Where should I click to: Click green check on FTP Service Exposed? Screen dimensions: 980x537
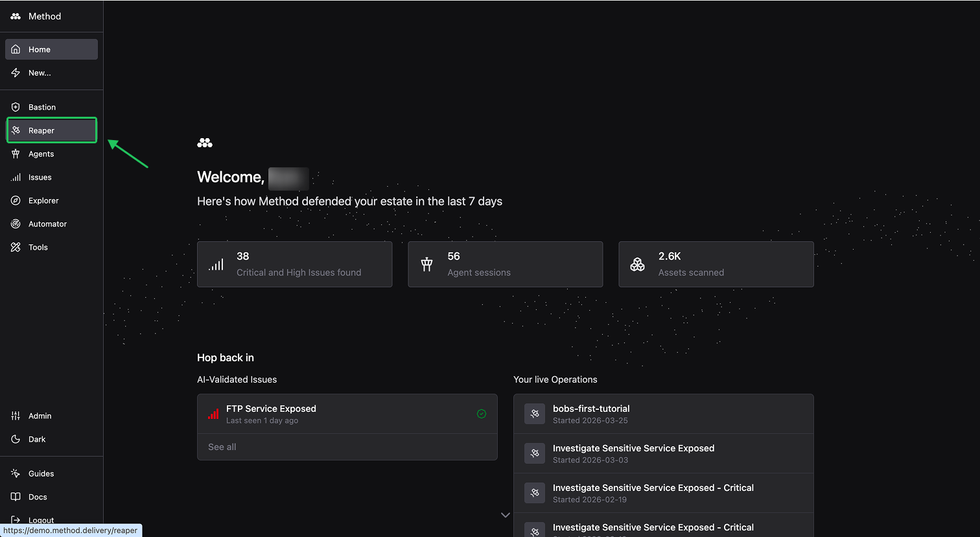tap(482, 414)
